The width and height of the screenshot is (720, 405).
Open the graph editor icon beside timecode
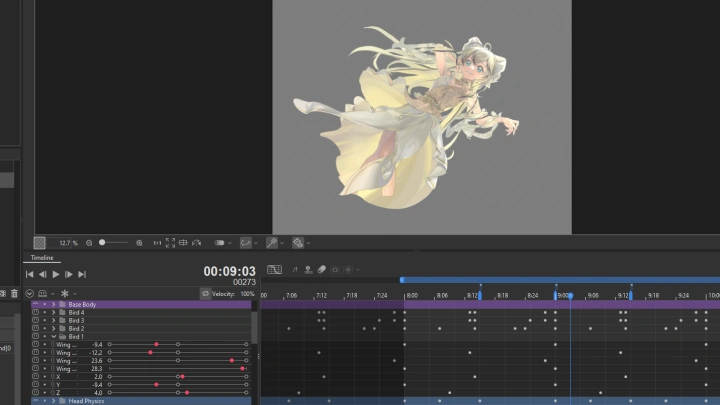click(274, 269)
